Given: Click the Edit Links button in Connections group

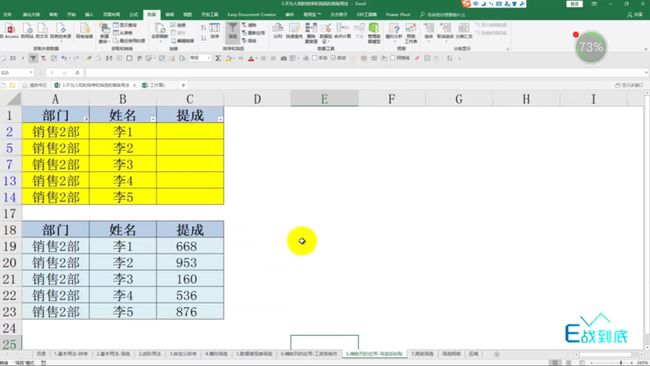Looking at the screenshot, I should (183, 41).
